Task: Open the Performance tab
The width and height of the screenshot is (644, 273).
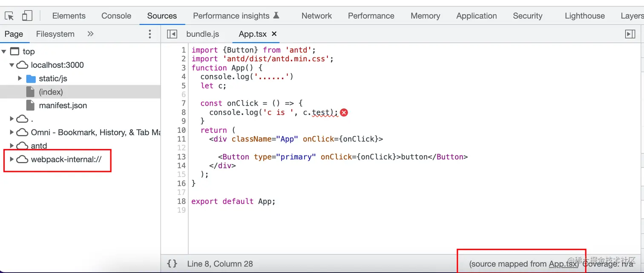Action: pyautogui.click(x=371, y=16)
